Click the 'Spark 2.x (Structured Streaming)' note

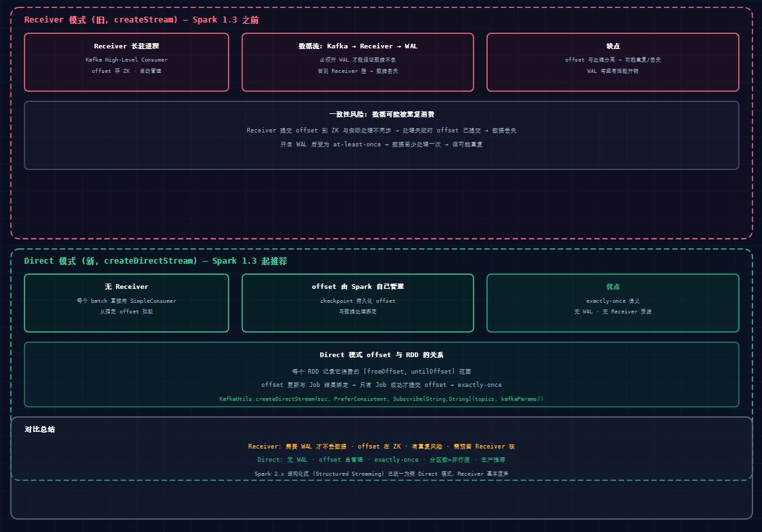coord(382,474)
